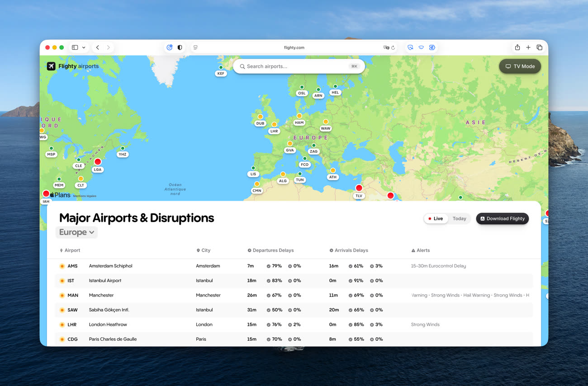588x386 pixels.
Task: Open a new tab with plus icon
Action: (x=528, y=47)
